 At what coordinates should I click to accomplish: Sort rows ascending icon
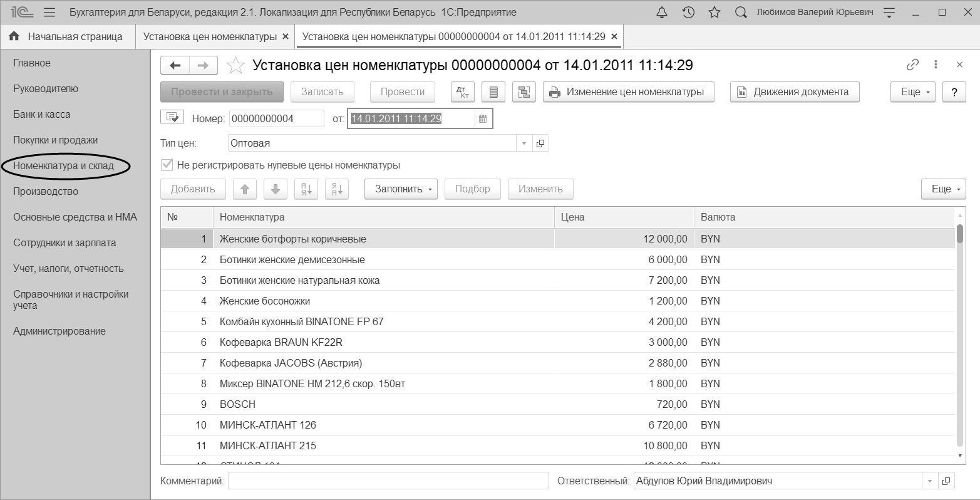[306, 189]
